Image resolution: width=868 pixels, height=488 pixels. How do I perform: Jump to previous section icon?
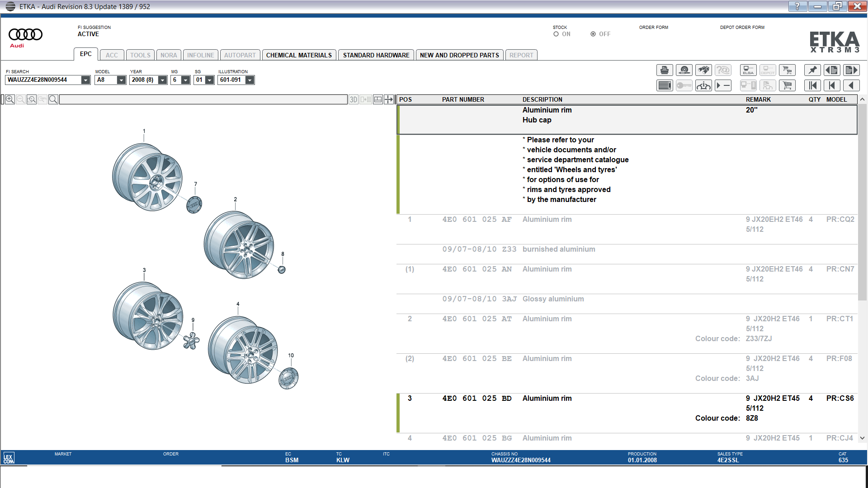(x=832, y=85)
